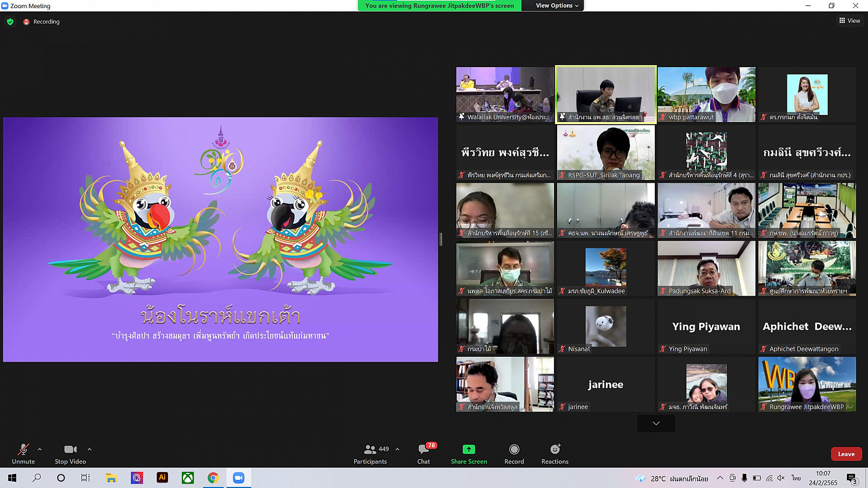Toggle Stop Video camera button
Viewport: 868px width, 488px height.
point(70,450)
